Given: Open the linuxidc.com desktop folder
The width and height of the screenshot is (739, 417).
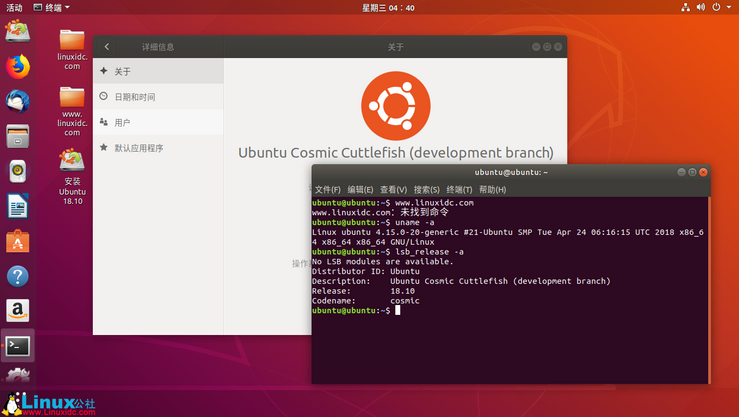Looking at the screenshot, I should tap(72, 49).
